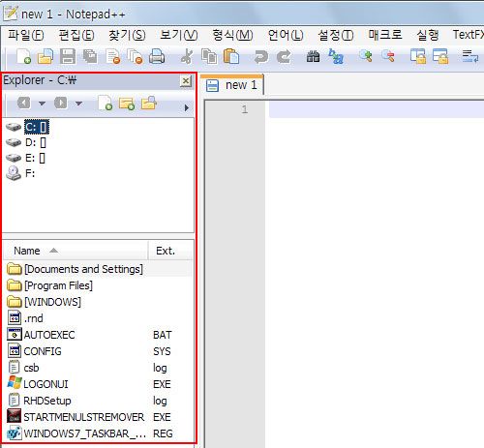
Task: Close the Explorer panel
Action: point(186,80)
